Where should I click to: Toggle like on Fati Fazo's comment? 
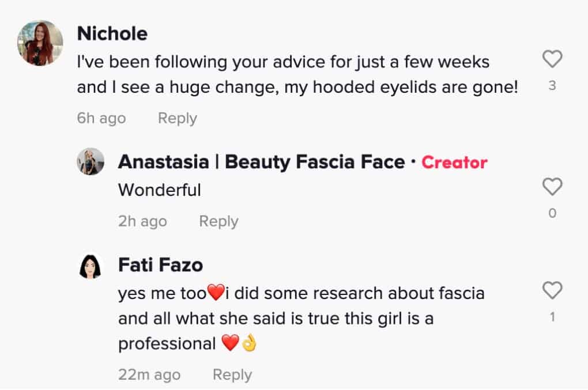(552, 291)
